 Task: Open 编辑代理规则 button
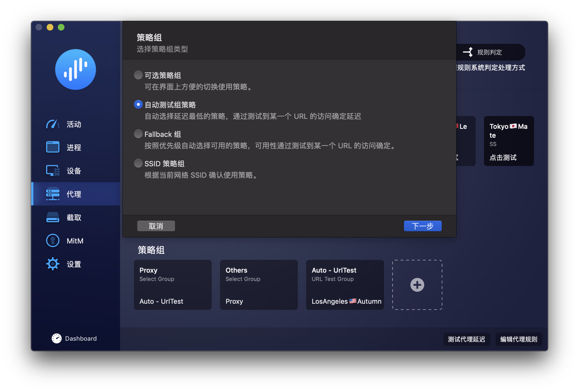518,339
